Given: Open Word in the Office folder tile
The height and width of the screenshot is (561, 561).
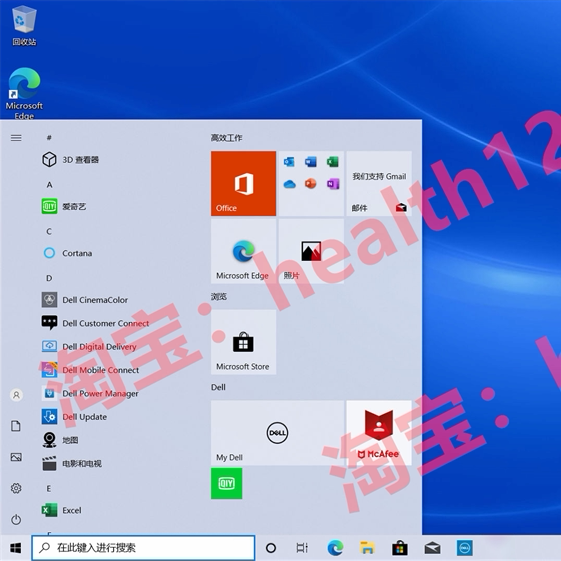Looking at the screenshot, I should tap(311, 162).
